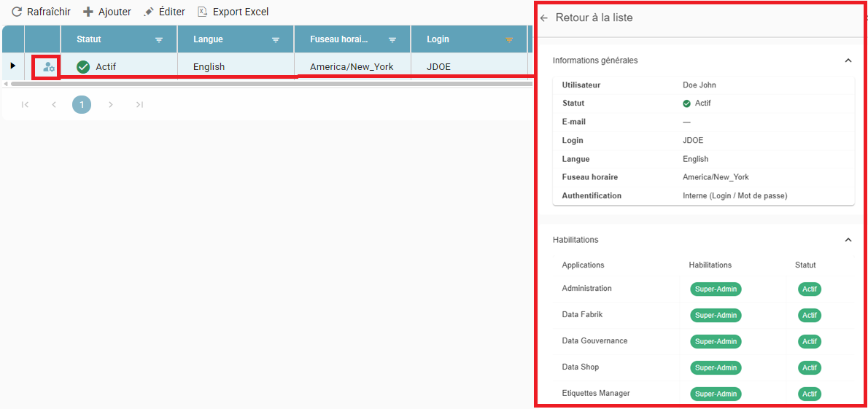Click the Actif text in the table row
The image size is (868, 409).
(106, 67)
